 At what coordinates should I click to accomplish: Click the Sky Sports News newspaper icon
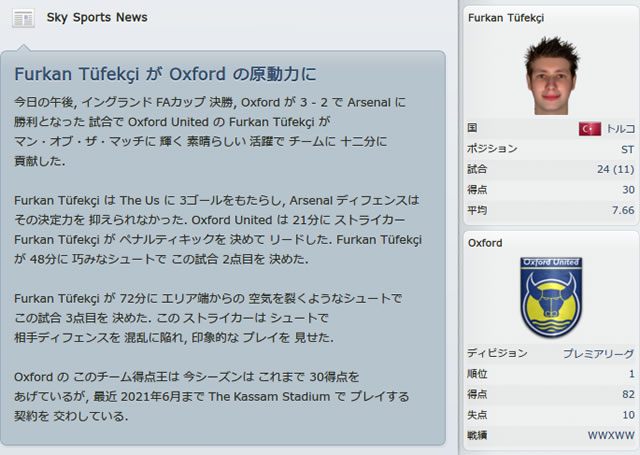click(23, 19)
